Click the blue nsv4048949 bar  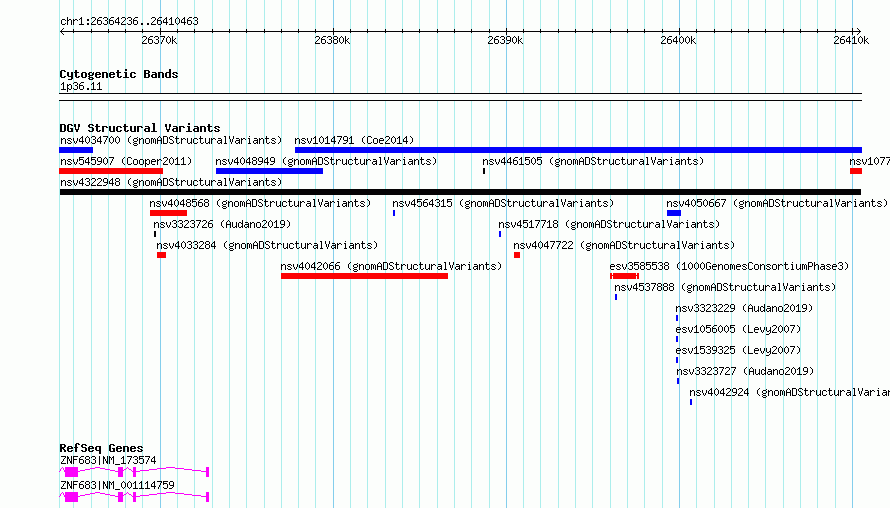click(x=269, y=171)
